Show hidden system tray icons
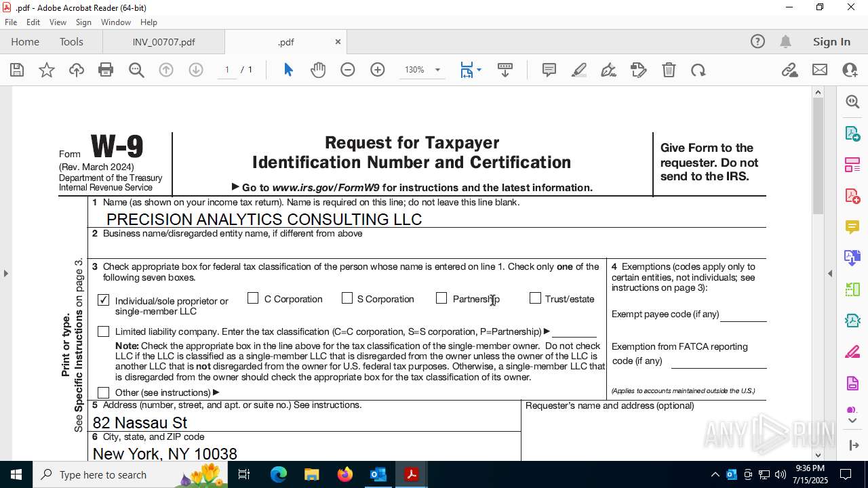 point(715,474)
